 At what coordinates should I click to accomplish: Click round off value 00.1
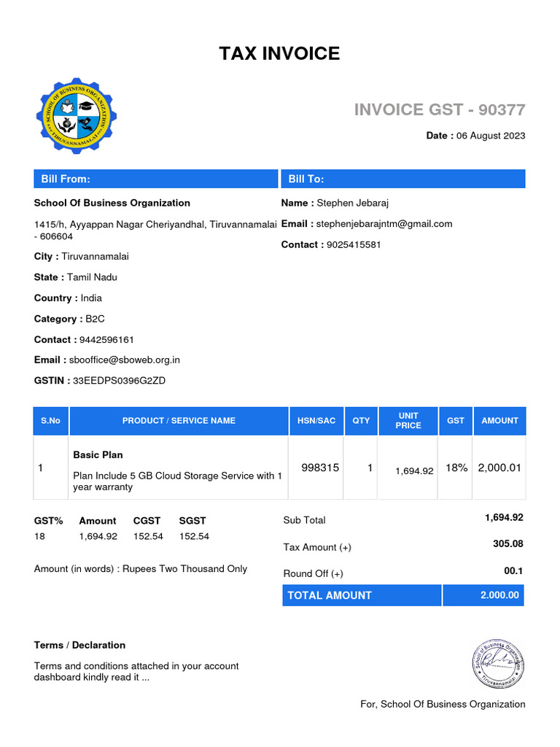pos(513,570)
